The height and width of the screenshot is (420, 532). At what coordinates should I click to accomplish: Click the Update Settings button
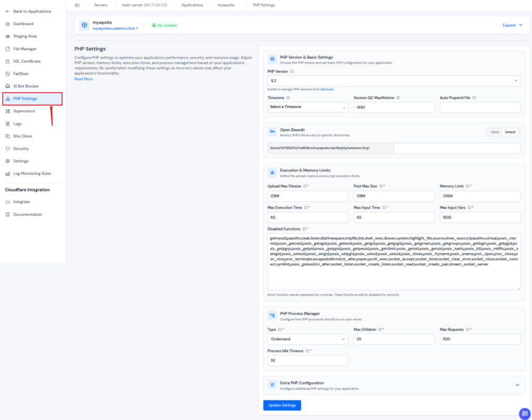point(282,405)
